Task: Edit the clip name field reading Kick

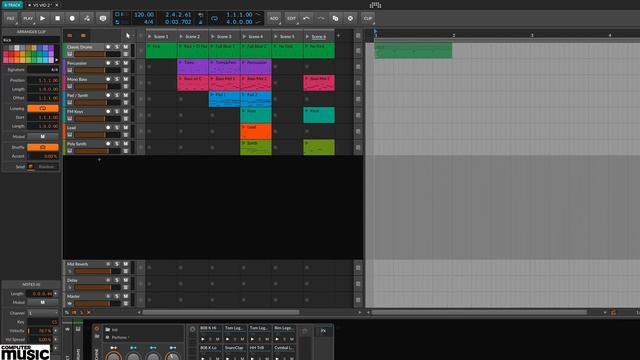Action: pos(31,40)
